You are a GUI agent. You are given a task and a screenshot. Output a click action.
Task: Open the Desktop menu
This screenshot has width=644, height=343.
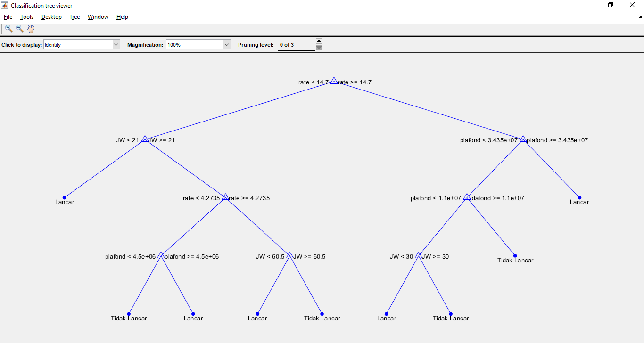[x=51, y=17]
